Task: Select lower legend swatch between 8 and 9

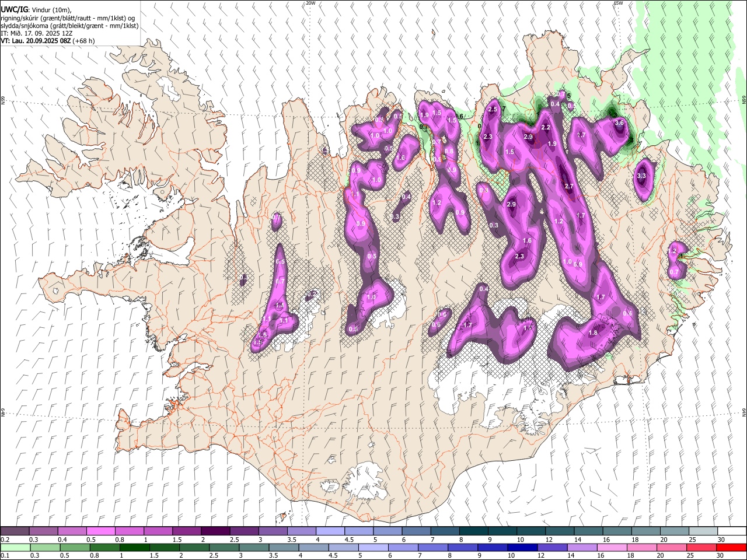Action: pos(463,547)
